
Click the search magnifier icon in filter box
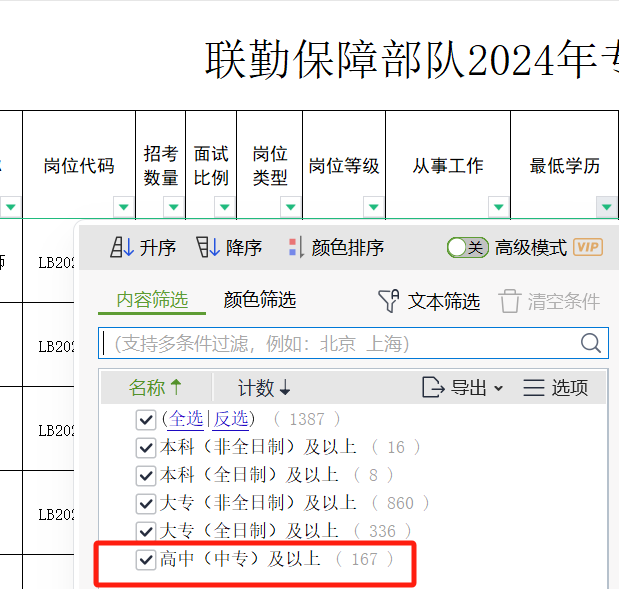[592, 344]
